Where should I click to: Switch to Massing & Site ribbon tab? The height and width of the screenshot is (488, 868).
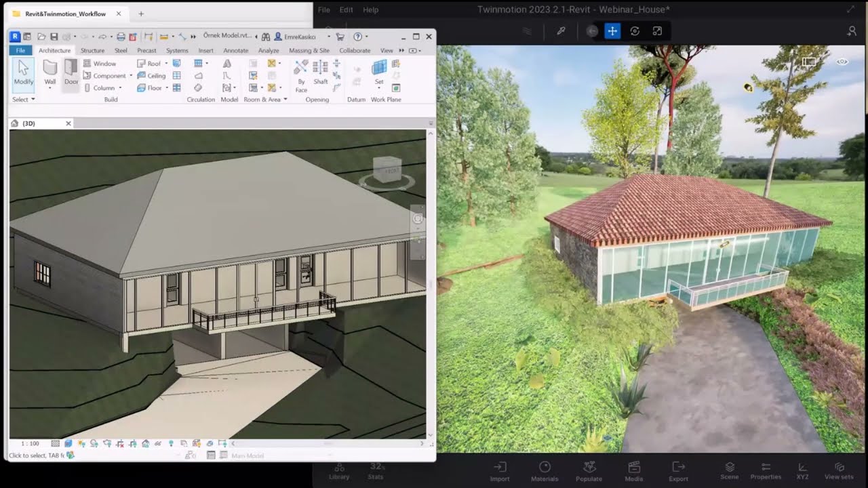click(309, 50)
